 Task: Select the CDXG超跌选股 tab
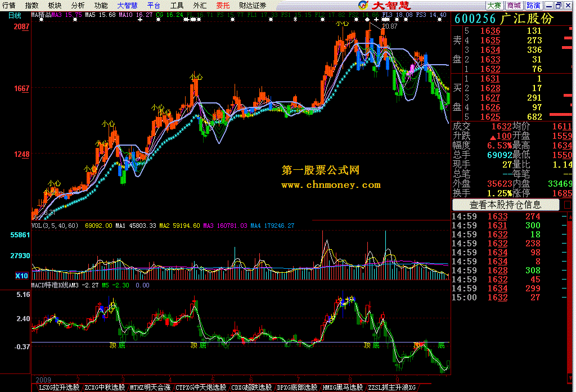click(x=251, y=388)
